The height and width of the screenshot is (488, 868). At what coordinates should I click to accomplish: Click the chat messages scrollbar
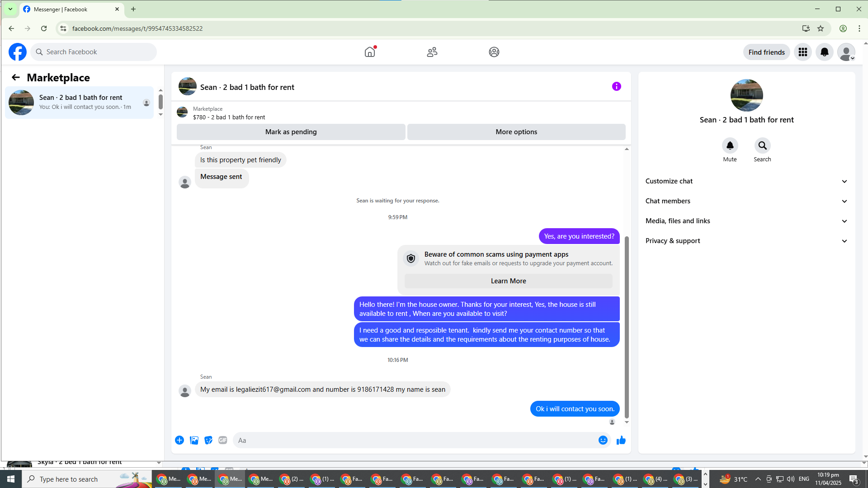(x=627, y=327)
